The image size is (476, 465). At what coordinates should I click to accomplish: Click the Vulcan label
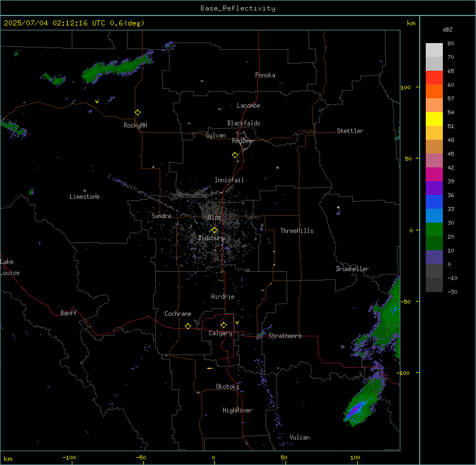(x=300, y=437)
